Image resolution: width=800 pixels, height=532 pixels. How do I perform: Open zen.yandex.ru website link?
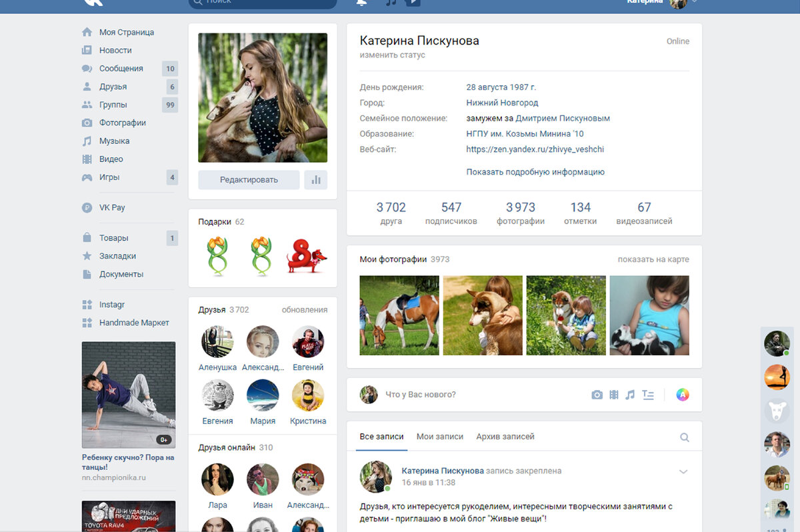535,149
